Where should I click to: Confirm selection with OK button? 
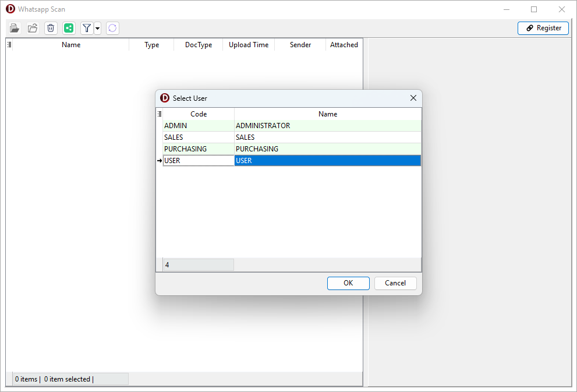(x=348, y=283)
